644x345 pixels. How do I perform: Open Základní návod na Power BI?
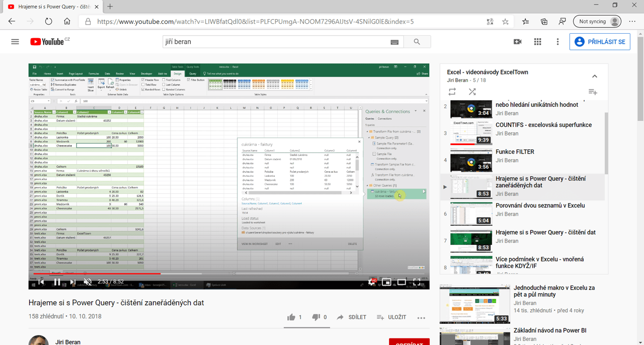[550, 330]
